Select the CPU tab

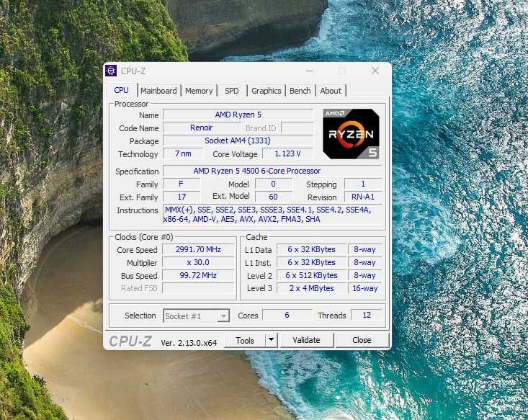(x=121, y=90)
